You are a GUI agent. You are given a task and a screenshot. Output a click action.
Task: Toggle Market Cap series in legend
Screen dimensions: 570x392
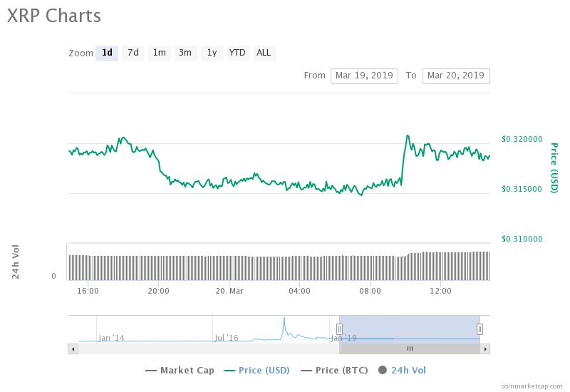click(180, 371)
